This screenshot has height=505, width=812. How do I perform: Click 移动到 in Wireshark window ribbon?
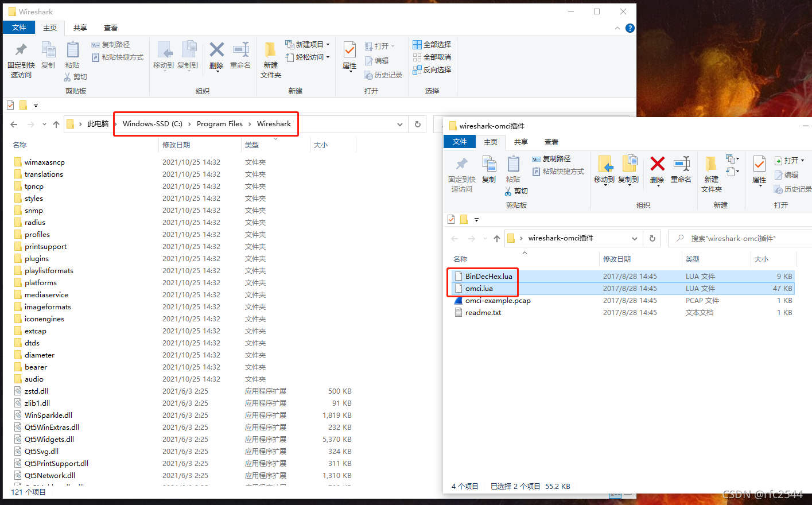[x=164, y=56]
